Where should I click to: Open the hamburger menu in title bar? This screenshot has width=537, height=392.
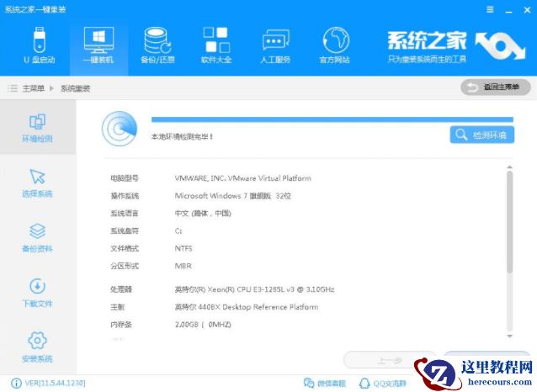[x=490, y=9]
